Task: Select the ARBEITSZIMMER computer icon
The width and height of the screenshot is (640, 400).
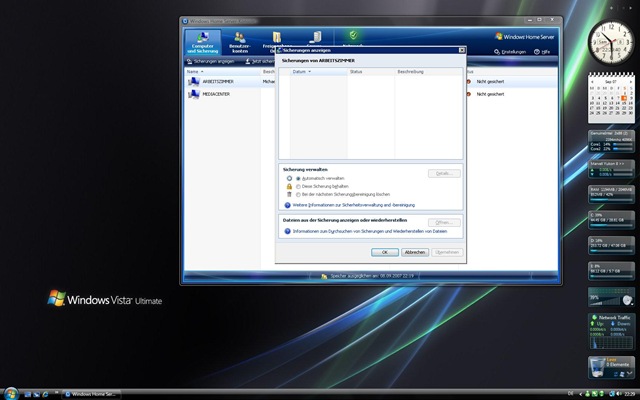Action: click(193, 82)
